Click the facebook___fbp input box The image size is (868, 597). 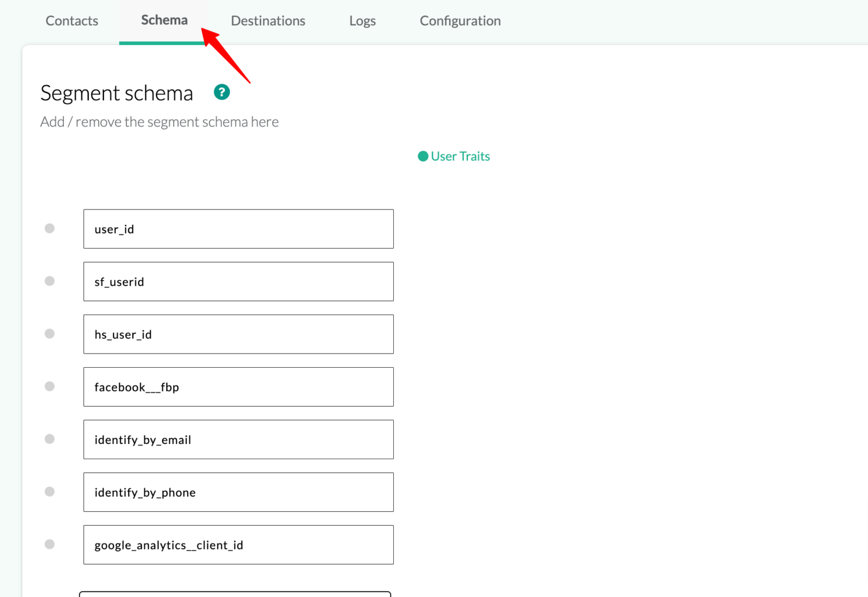(238, 387)
